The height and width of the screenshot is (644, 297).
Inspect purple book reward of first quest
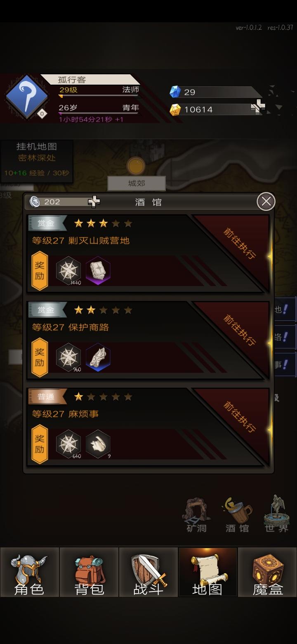[98, 270]
